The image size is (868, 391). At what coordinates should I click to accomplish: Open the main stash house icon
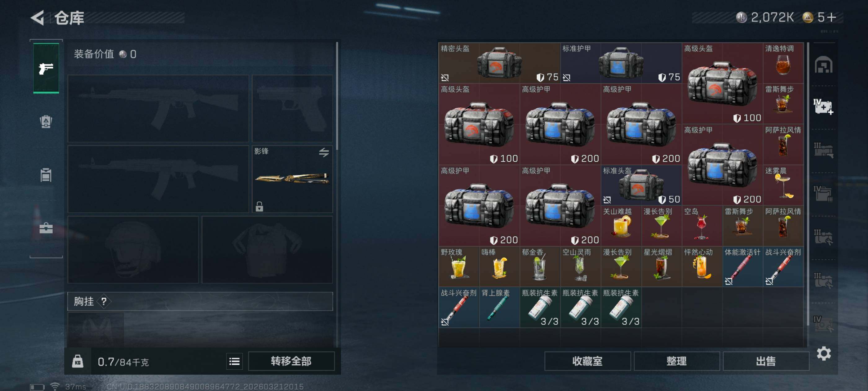click(824, 65)
